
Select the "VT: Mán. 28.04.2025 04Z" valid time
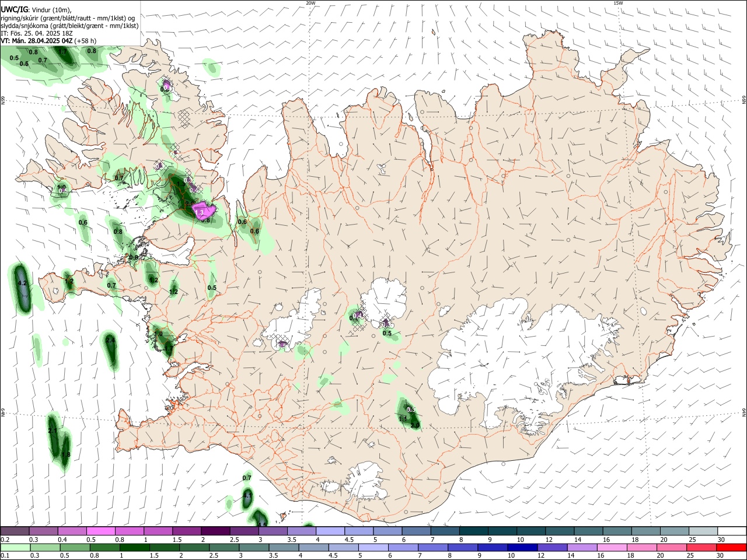click(x=37, y=41)
